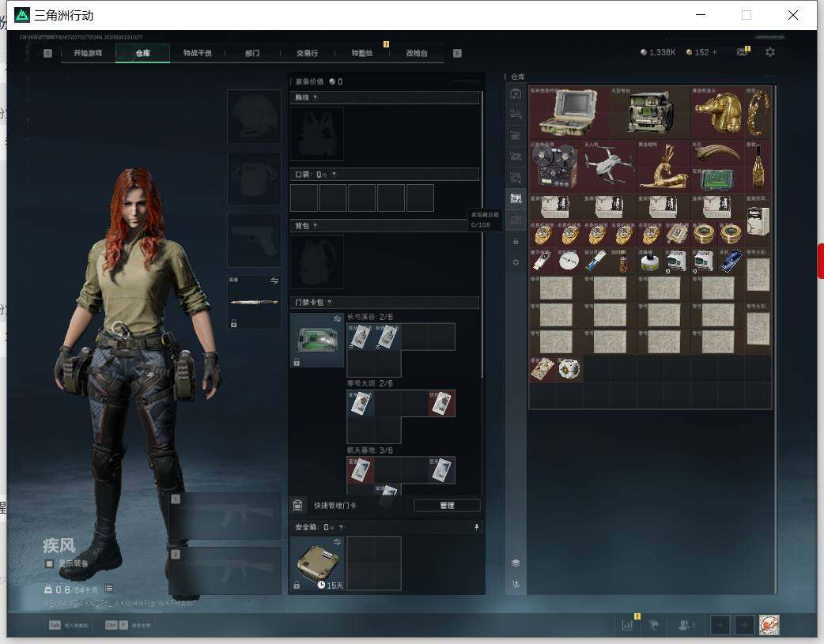Open the 改枪台 tab
The image size is (824, 644).
417,53
